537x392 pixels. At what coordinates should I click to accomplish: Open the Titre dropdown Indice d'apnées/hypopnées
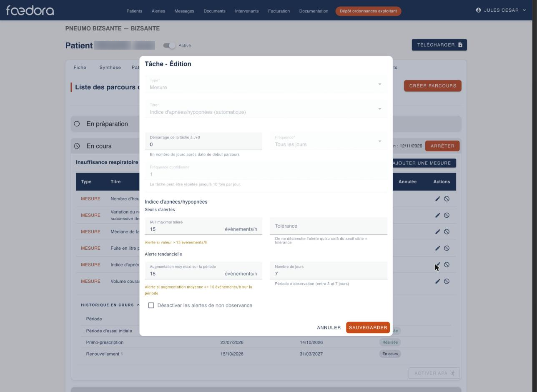tap(266, 109)
